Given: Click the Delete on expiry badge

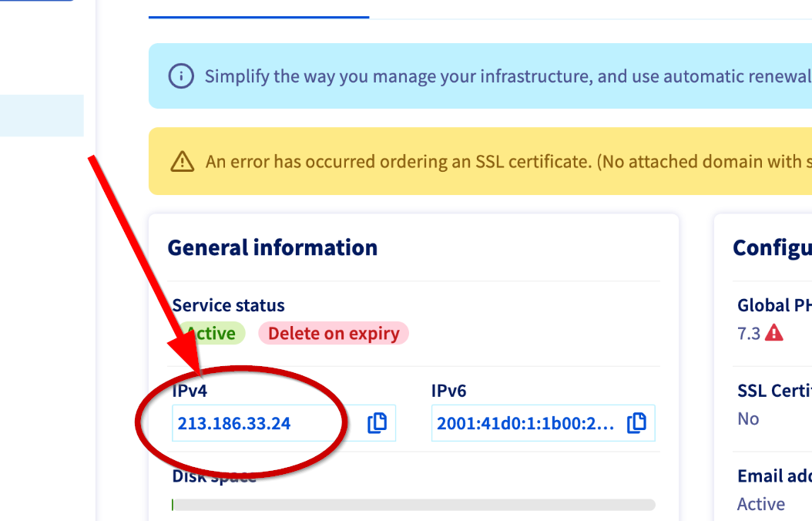Looking at the screenshot, I should [333, 334].
